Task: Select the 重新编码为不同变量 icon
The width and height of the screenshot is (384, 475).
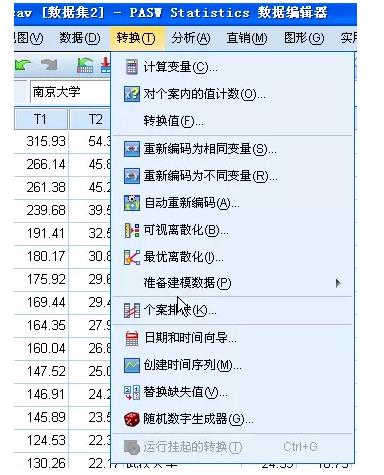Action: click(132, 176)
